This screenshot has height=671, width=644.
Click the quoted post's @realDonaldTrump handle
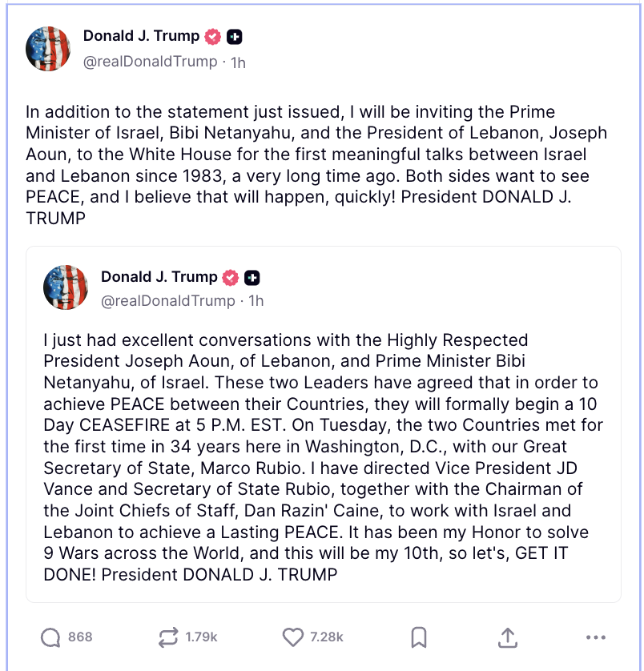(x=167, y=301)
